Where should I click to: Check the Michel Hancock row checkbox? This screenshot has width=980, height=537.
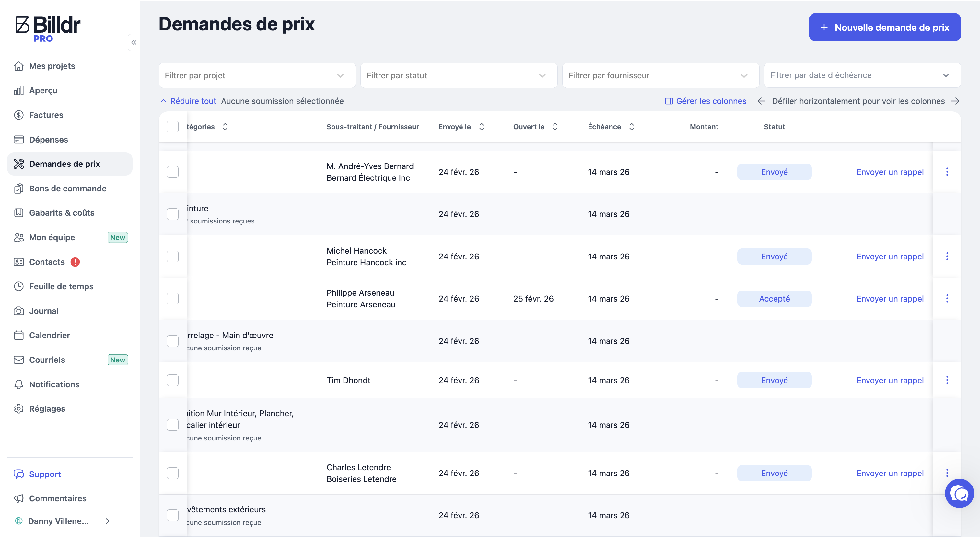click(x=173, y=256)
